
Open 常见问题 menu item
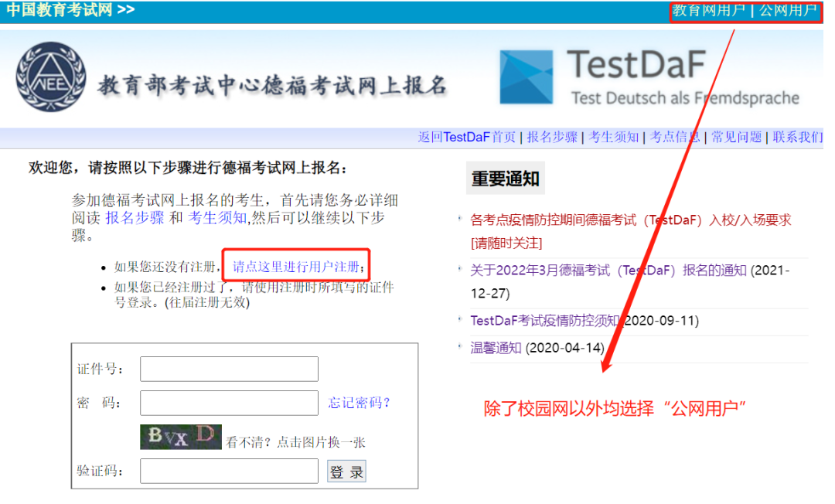[x=737, y=138]
